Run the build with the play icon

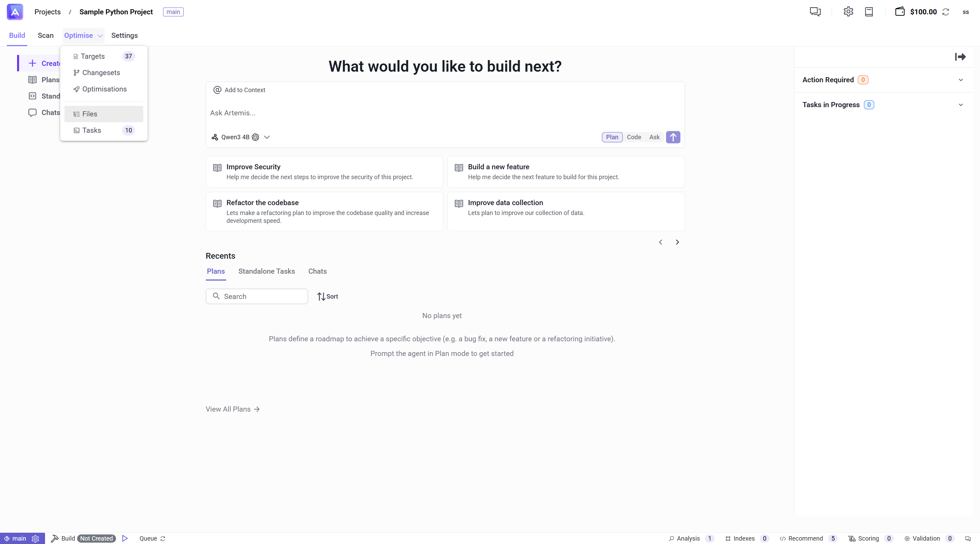pyautogui.click(x=125, y=538)
